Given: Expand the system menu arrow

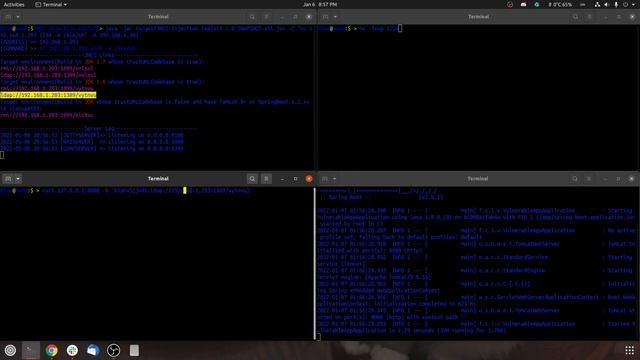Looking at the screenshot, I should (633, 4).
